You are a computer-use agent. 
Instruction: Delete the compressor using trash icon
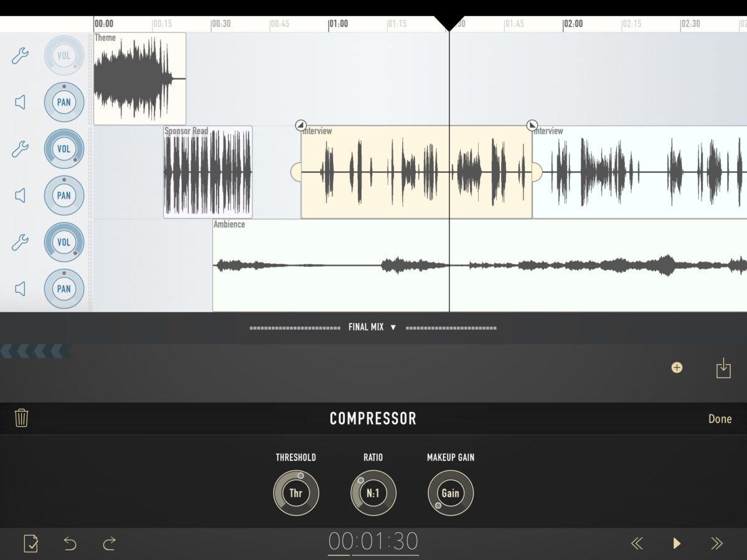click(21, 418)
